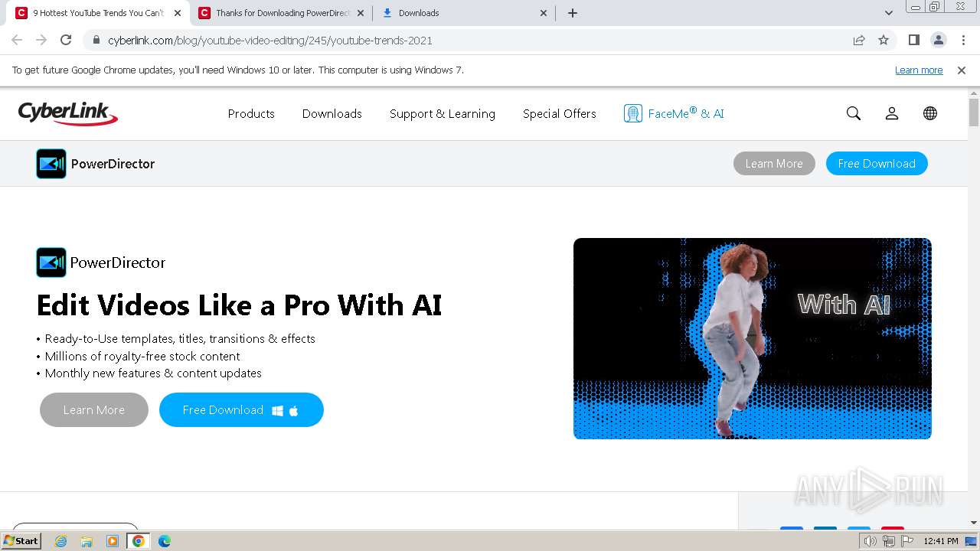Open the Downloads menu
This screenshot has width=980, height=551.
332,114
